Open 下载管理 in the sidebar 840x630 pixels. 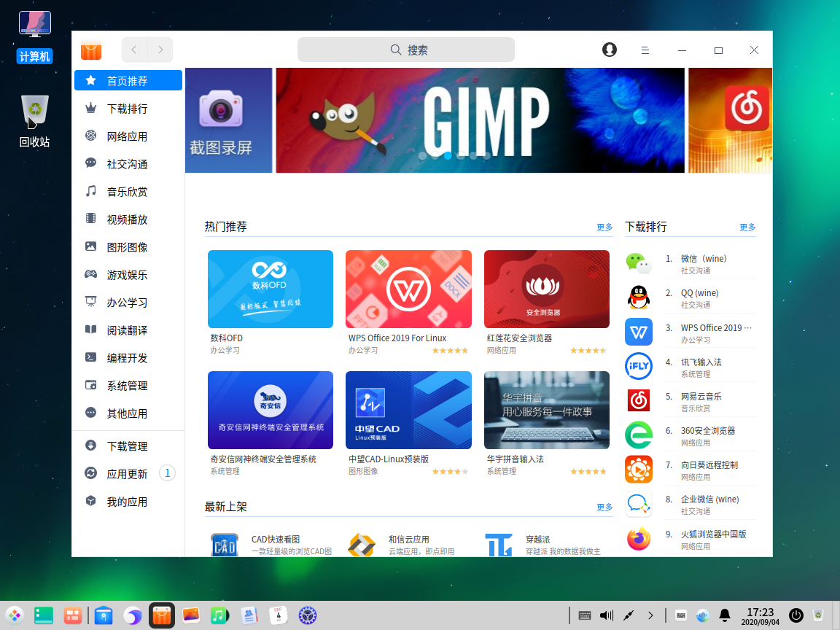pos(128,446)
